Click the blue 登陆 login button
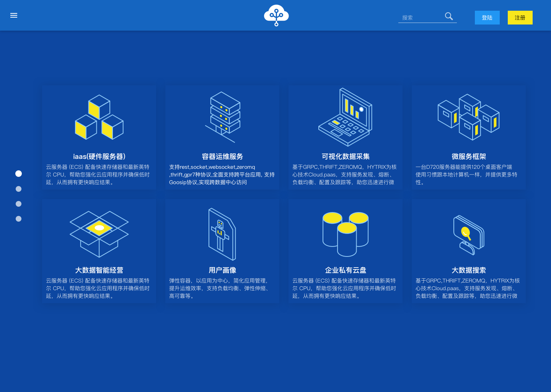Image resolution: width=551 pixels, height=392 pixels. [487, 18]
